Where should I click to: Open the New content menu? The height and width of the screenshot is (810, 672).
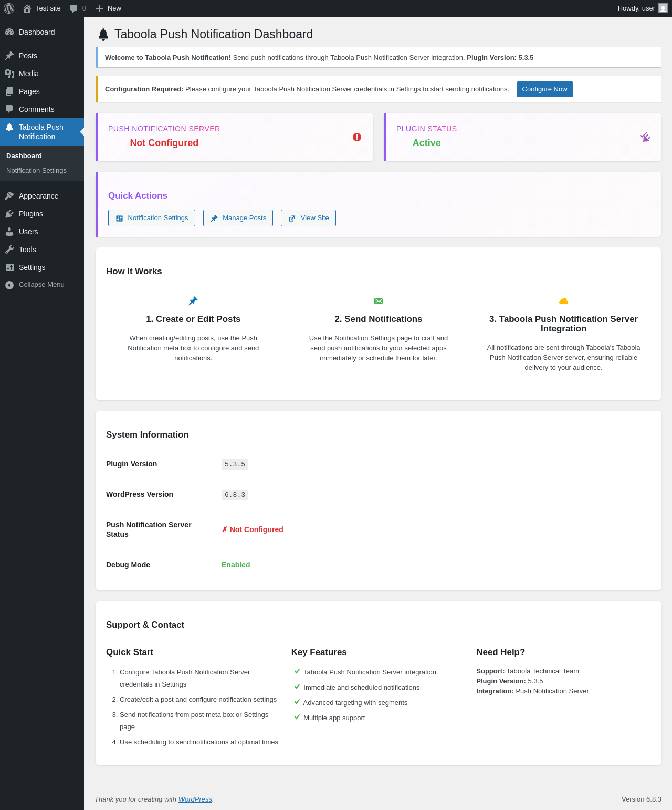(109, 8)
